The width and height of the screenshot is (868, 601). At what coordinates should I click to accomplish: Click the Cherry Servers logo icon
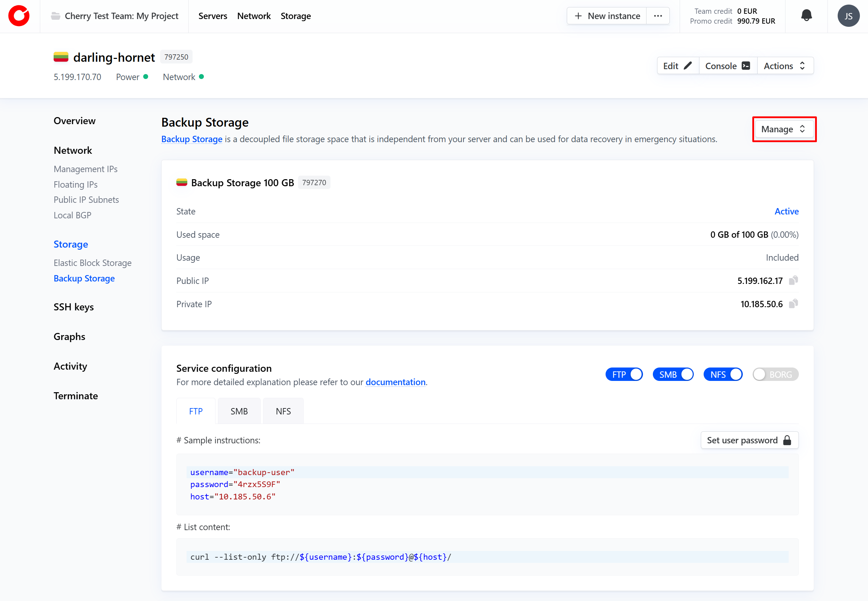click(x=19, y=16)
